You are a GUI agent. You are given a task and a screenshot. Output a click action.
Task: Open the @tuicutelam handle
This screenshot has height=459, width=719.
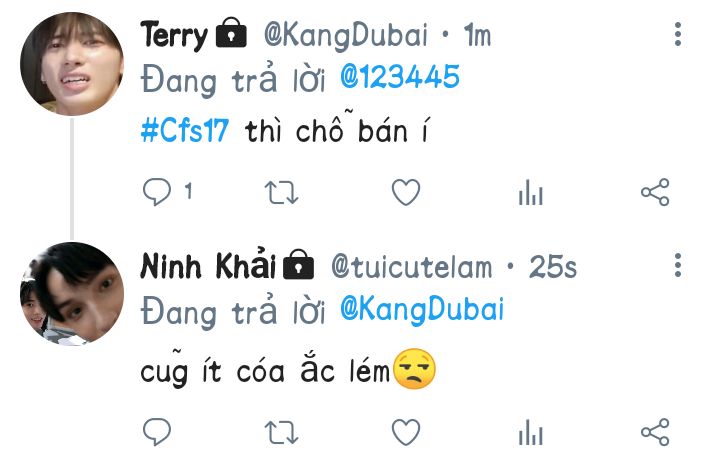pyautogui.click(x=412, y=266)
